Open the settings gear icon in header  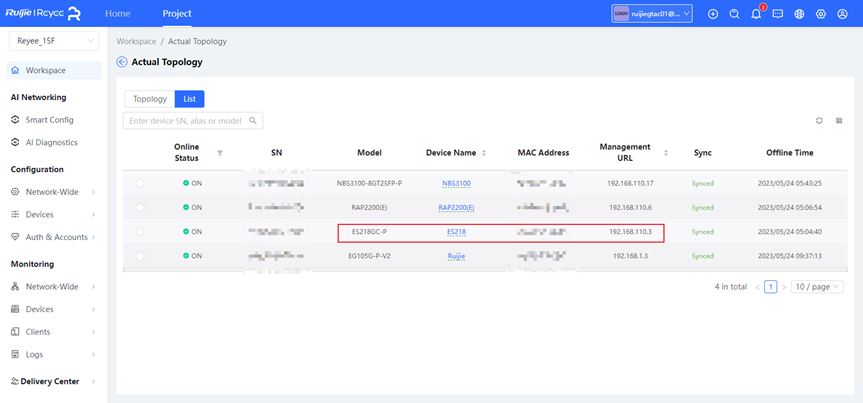(821, 14)
